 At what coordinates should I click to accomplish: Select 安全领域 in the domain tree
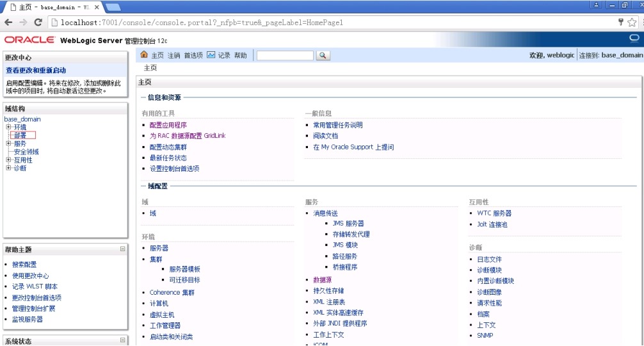[26, 152]
